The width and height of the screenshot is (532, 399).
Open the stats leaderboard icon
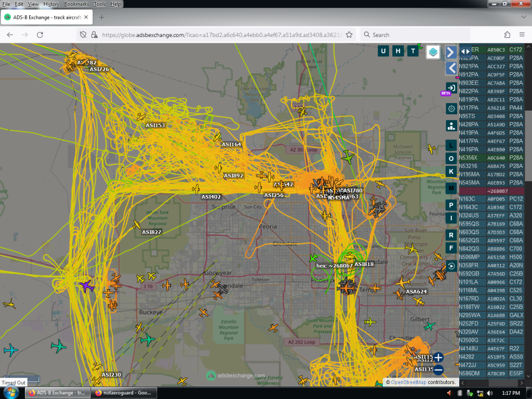point(451,126)
